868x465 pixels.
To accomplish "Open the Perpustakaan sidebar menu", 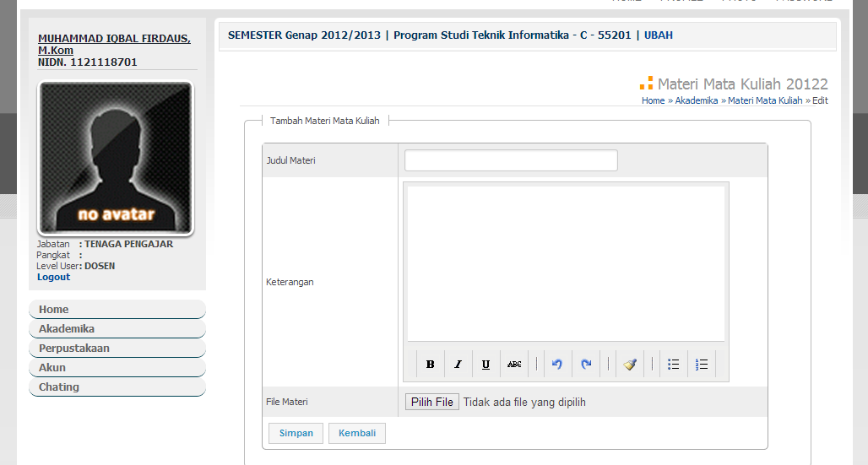I will point(117,349).
